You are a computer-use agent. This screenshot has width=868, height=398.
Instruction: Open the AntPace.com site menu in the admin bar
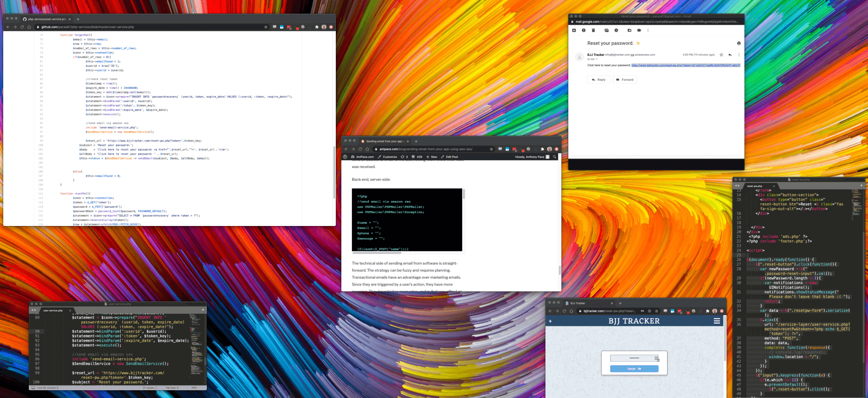tap(362, 157)
